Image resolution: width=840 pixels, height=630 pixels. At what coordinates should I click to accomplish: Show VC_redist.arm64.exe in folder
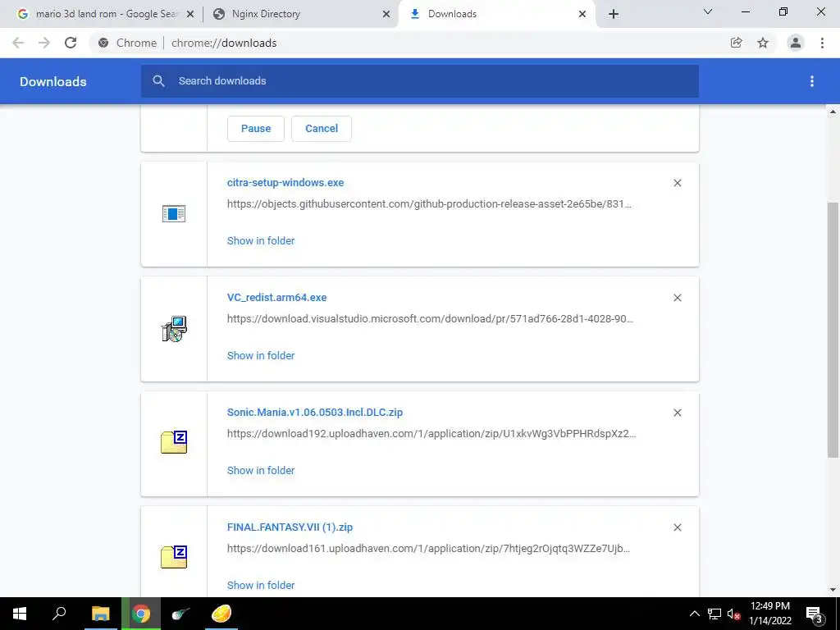tap(261, 356)
